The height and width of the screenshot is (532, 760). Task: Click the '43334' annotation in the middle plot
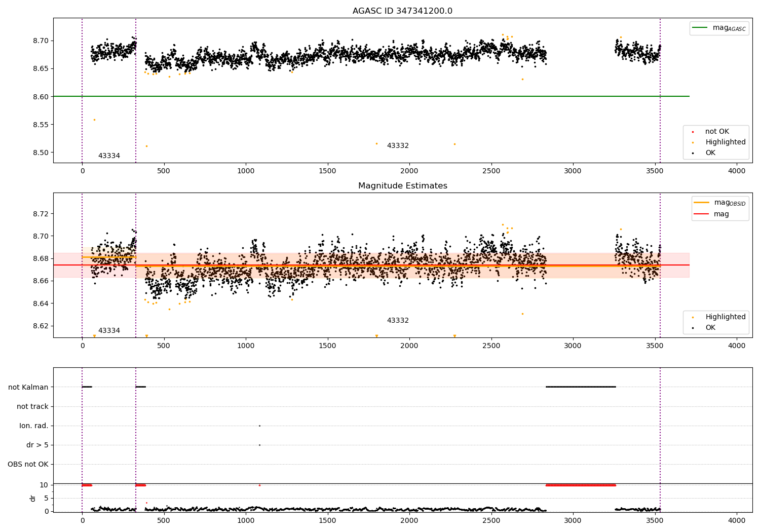[x=109, y=331]
